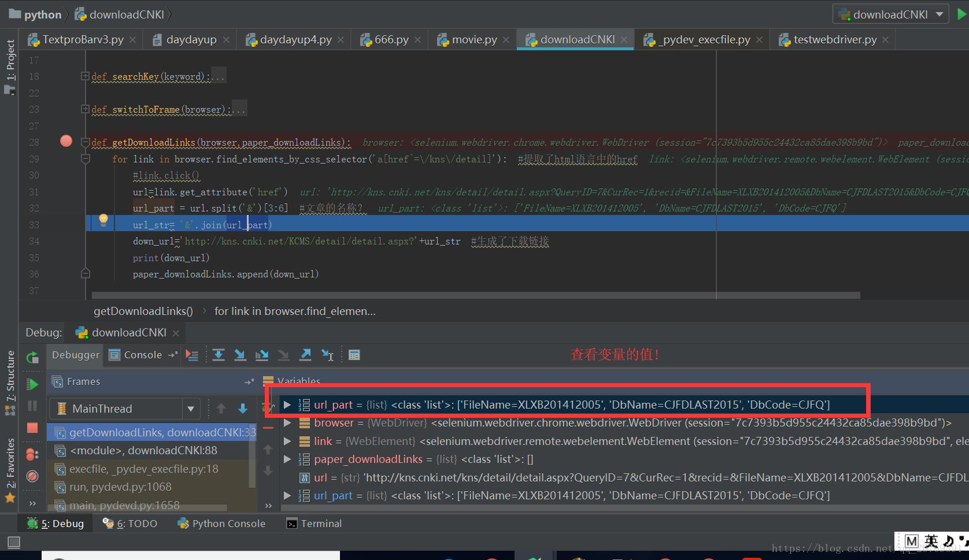Open View Breakpoints dialog icon
This screenshot has width=969, height=560.
coord(32,454)
